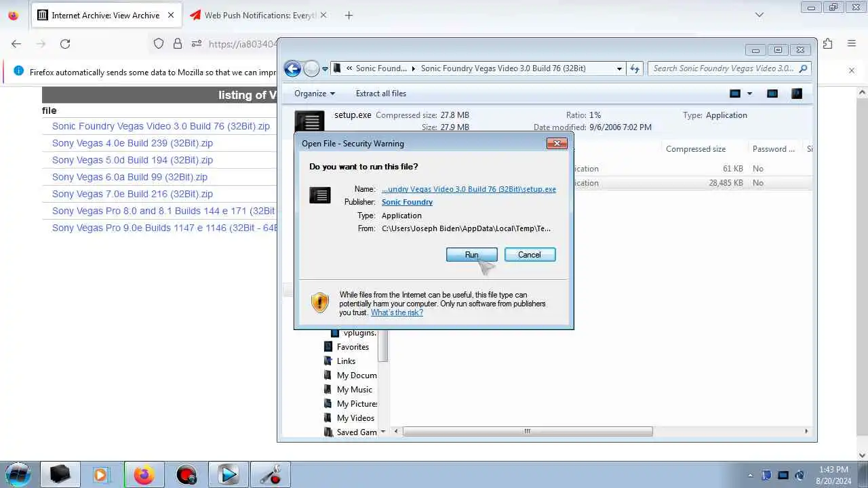Click Cancel in the security warning dialog

pos(530,255)
